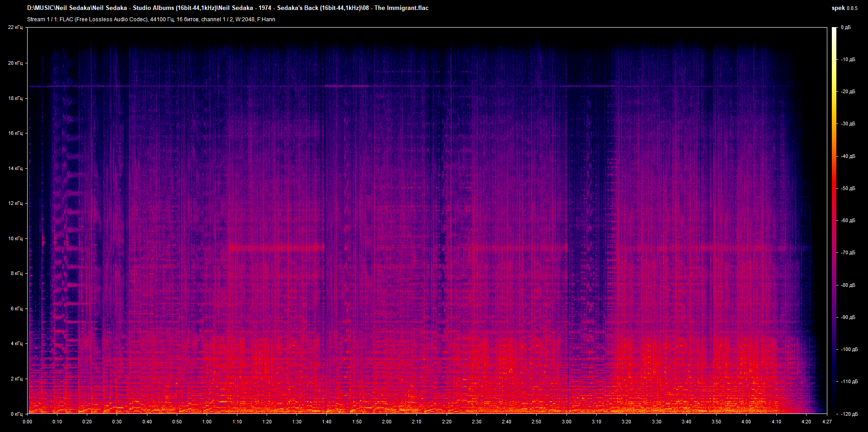Click the 0 кГц frequency axis label
This screenshot has width=868, height=432.
pos(16,414)
